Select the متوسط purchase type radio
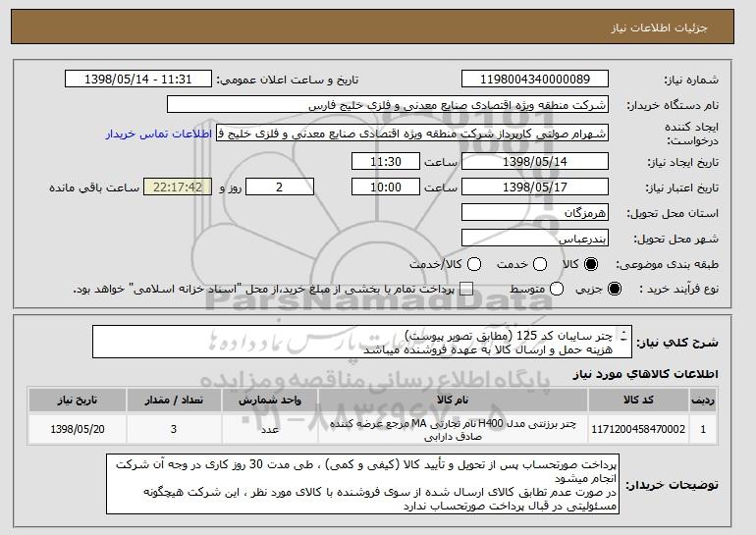This screenshot has width=756, height=535. pyautogui.click(x=557, y=289)
